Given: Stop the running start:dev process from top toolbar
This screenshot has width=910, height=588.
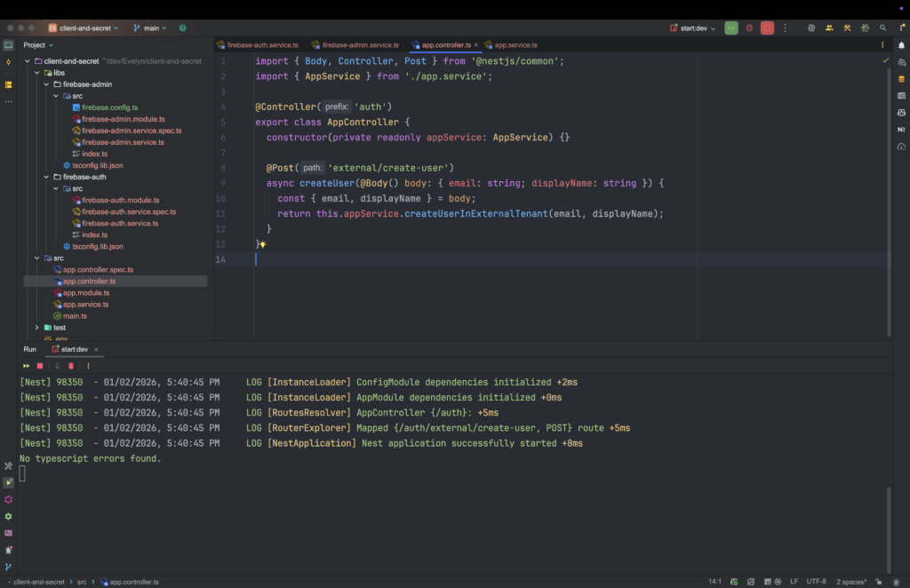Looking at the screenshot, I should coord(767,28).
